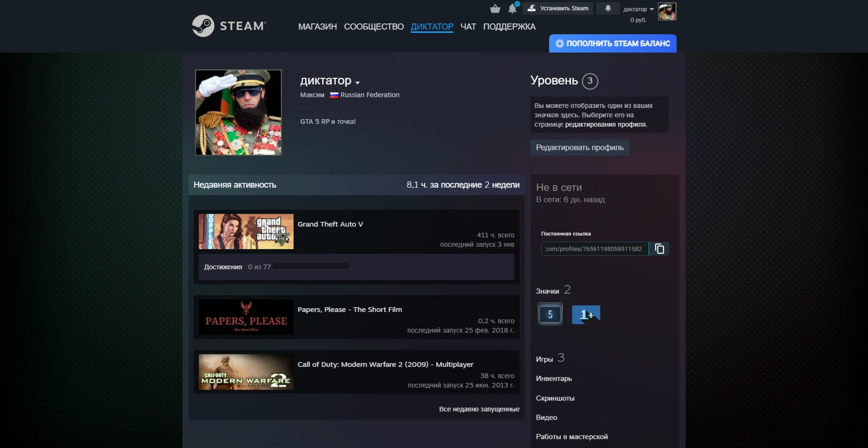Open the level 5 badge icon
The width and height of the screenshot is (868, 448).
pos(550,314)
